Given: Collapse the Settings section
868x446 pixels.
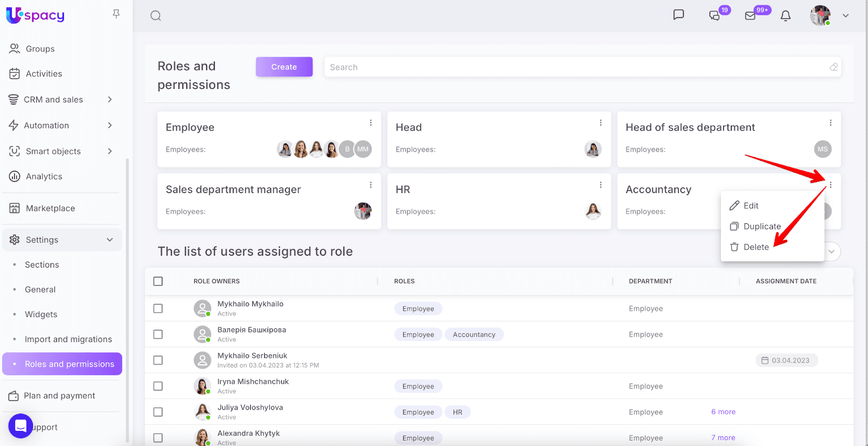Looking at the screenshot, I should coord(110,240).
